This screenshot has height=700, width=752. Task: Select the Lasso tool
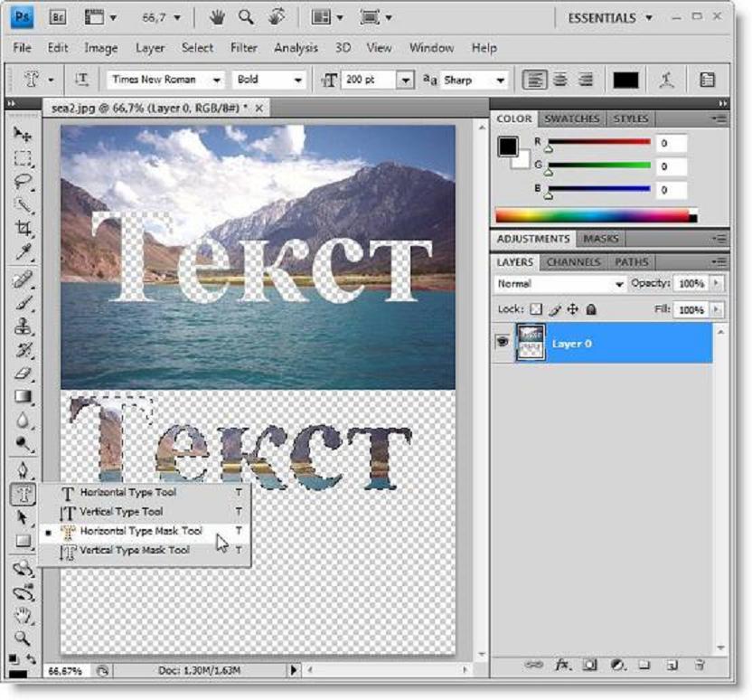tap(22, 182)
